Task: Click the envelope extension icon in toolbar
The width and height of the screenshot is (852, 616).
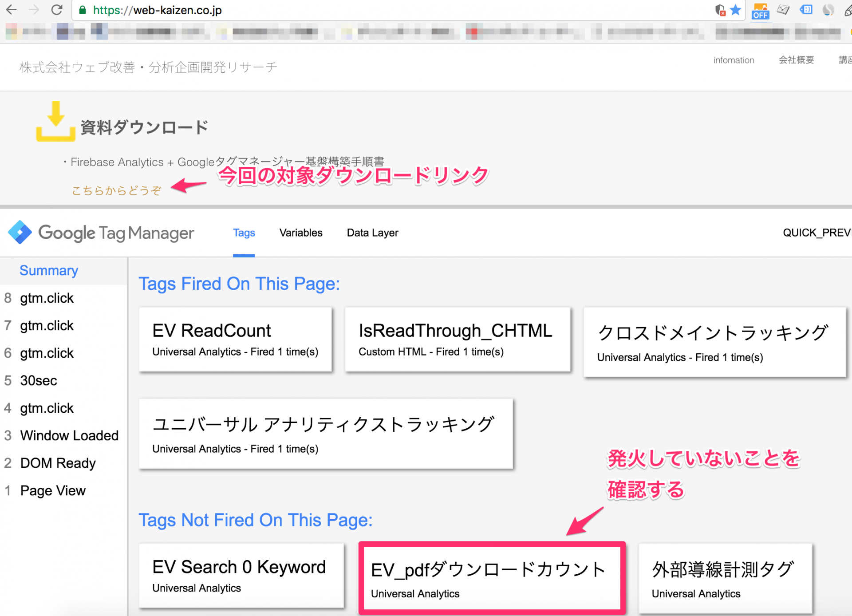Action: 783,10
